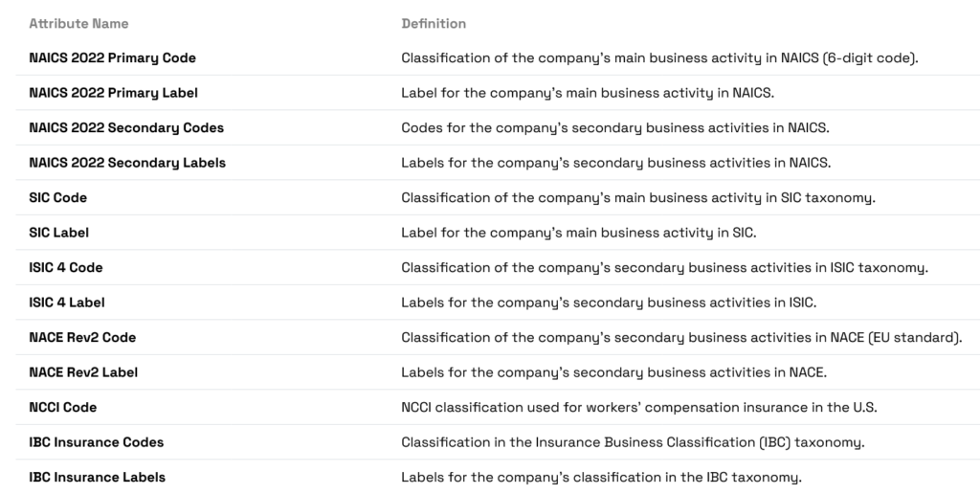Click the definition mentioning SIC taxonomy
This screenshot has height=494, width=980.
click(638, 198)
